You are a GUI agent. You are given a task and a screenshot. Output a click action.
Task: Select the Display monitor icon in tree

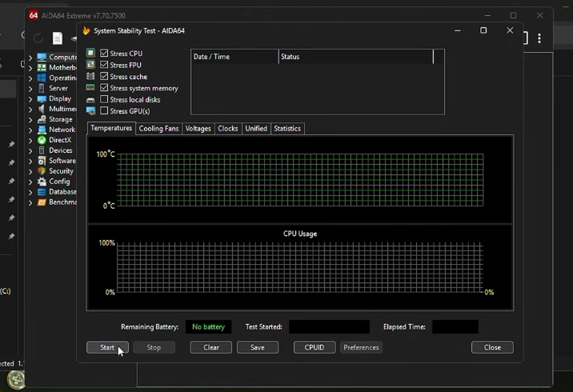(42, 98)
